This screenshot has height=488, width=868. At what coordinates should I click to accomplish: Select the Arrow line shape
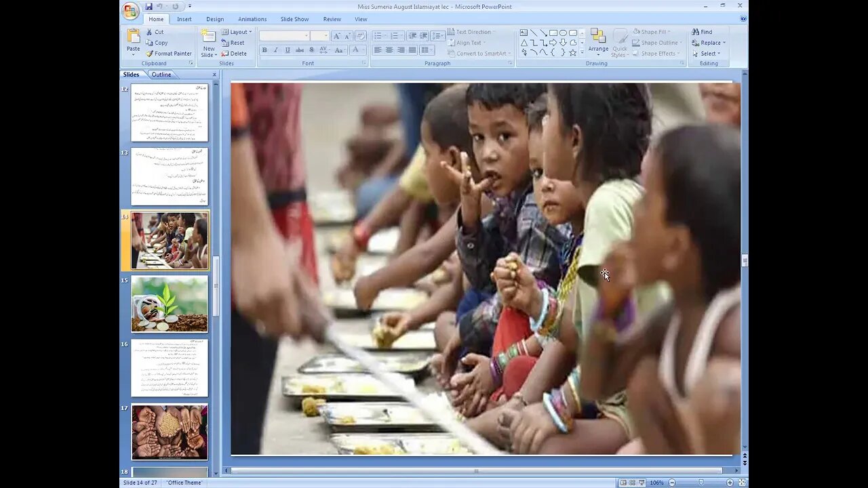point(543,33)
